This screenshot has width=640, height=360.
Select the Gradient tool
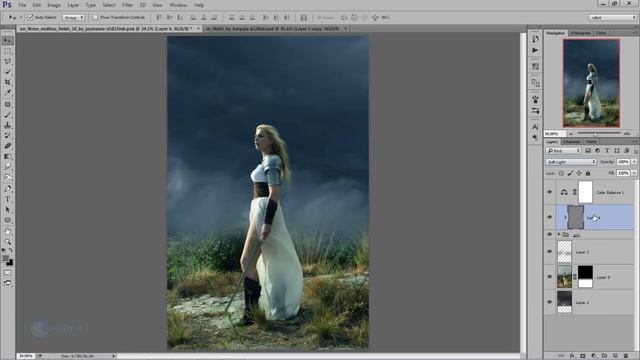tap(8, 156)
